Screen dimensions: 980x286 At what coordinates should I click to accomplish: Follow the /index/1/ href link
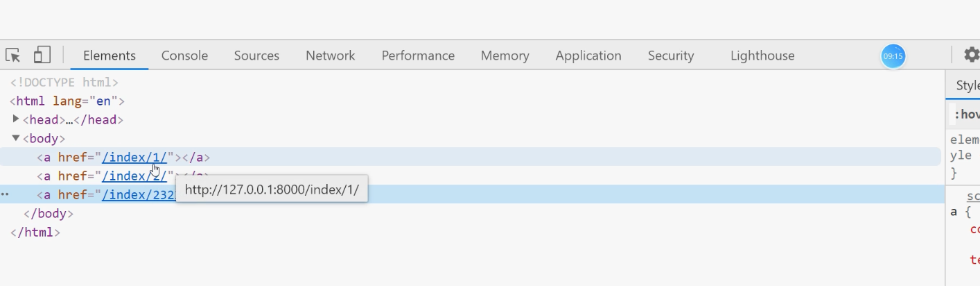tap(134, 158)
